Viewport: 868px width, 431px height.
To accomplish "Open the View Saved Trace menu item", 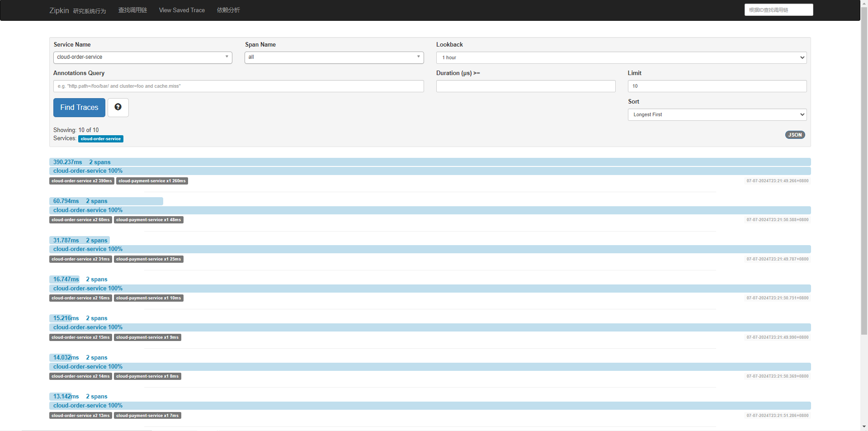I will click(182, 10).
